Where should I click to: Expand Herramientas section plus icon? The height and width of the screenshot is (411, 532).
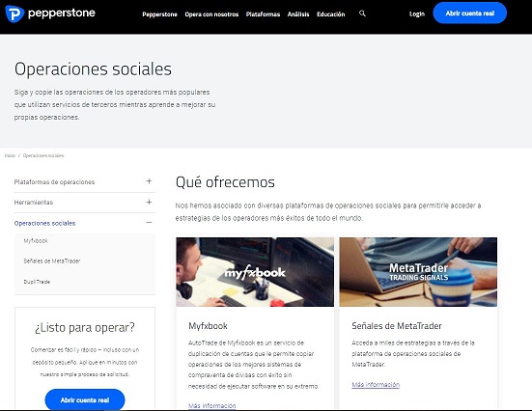pyautogui.click(x=149, y=202)
